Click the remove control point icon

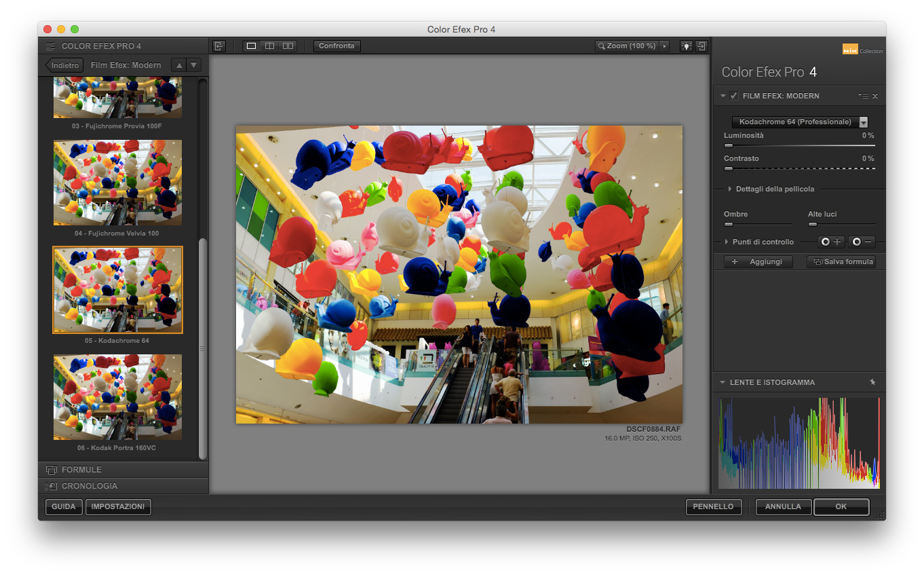click(860, 241)
